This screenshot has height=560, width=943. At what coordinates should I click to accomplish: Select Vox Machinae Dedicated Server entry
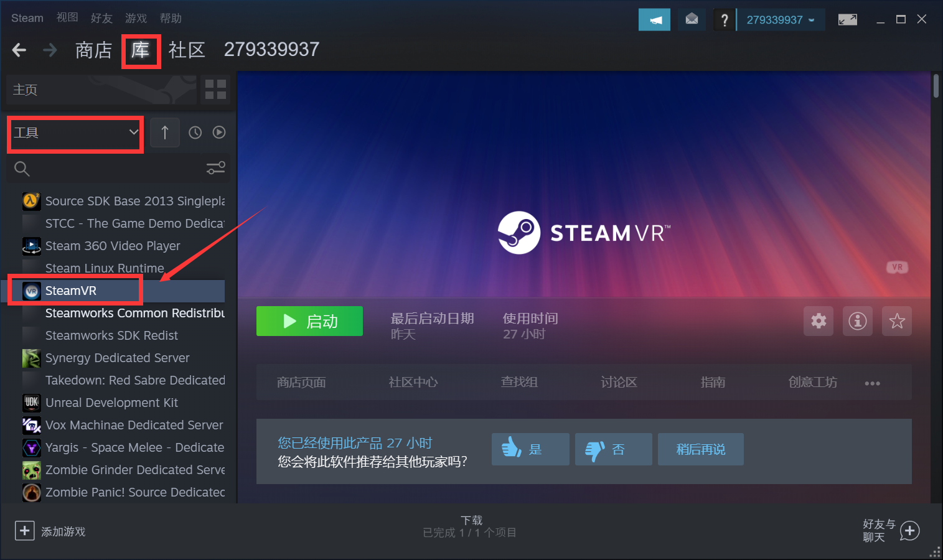[x=123, y=425]
